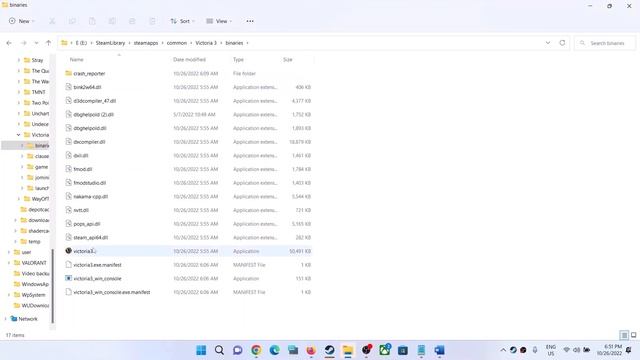Go back with the Back arrow

click(x=9, y=43)
